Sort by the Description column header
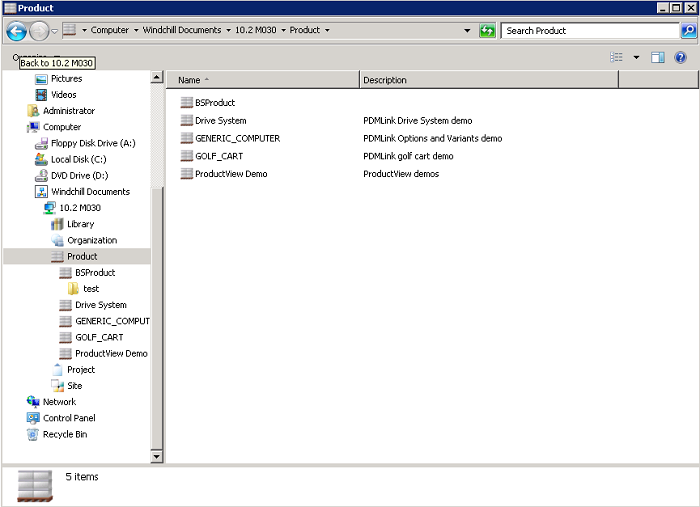Screen dimensions: 700x507 click(489, 80)
